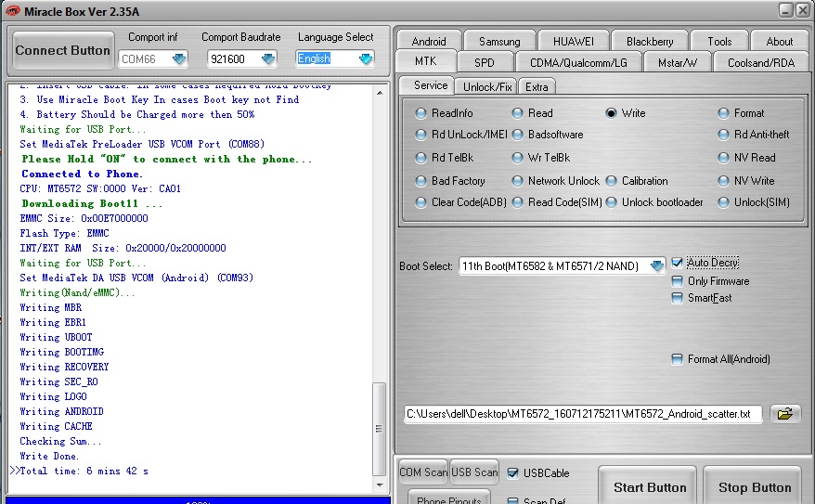The height and width of the screenshot is (504, 815).
Task: Toggle the USBCable checkbox
Action: point(512,472)
